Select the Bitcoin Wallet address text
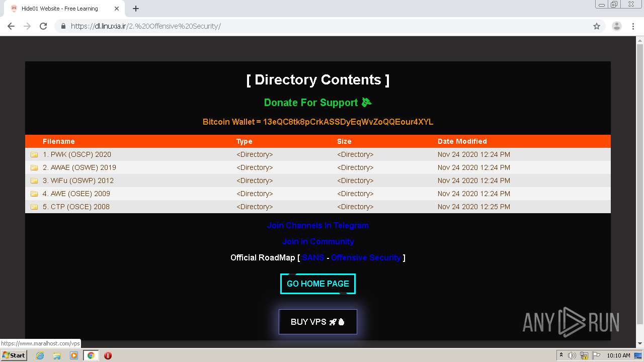 (x=348, y=122)
